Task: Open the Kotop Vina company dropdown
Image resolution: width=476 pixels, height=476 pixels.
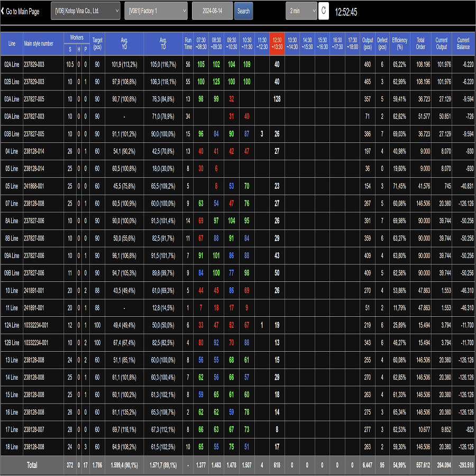Action: pyautogui.click(x=85, y=11)
